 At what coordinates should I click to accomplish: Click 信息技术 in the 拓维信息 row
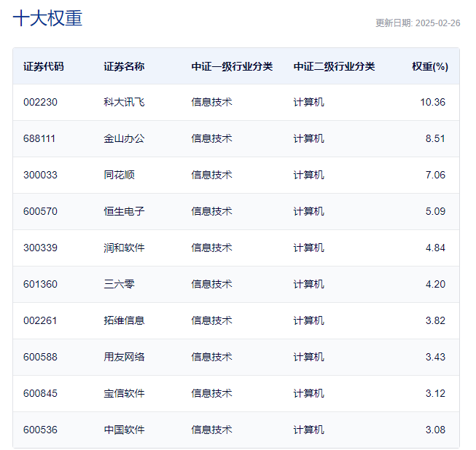pos(211,320)
